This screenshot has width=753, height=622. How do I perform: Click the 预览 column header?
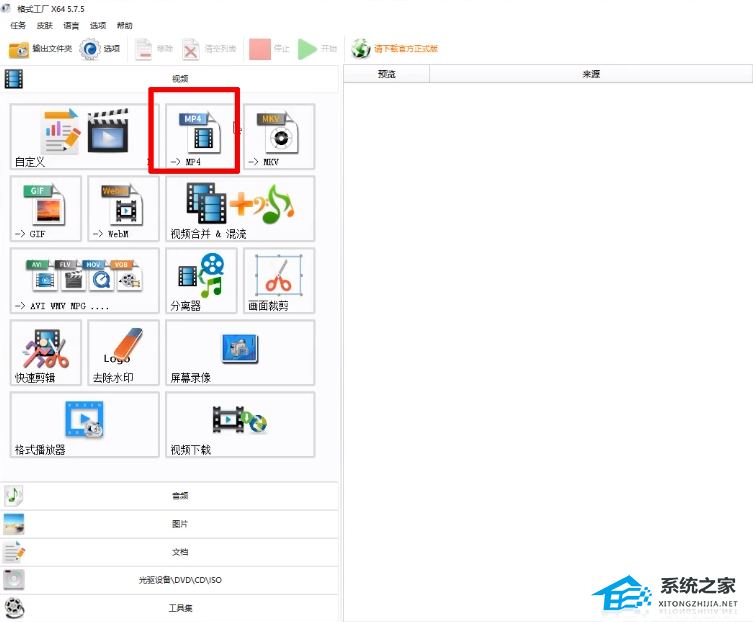click(x=387, y=74)
